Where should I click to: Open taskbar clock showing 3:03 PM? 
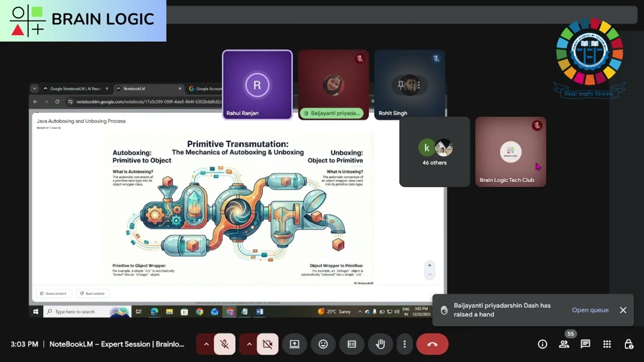click(x=423, y=312)
